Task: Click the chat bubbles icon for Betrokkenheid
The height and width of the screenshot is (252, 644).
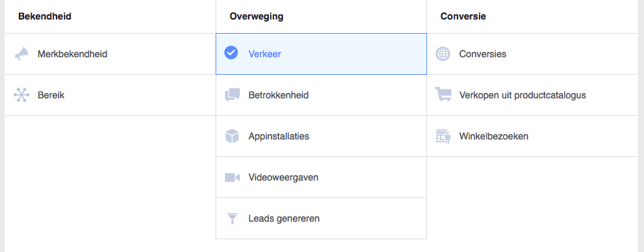Action: pyautogui.click(x=232, y=95)
